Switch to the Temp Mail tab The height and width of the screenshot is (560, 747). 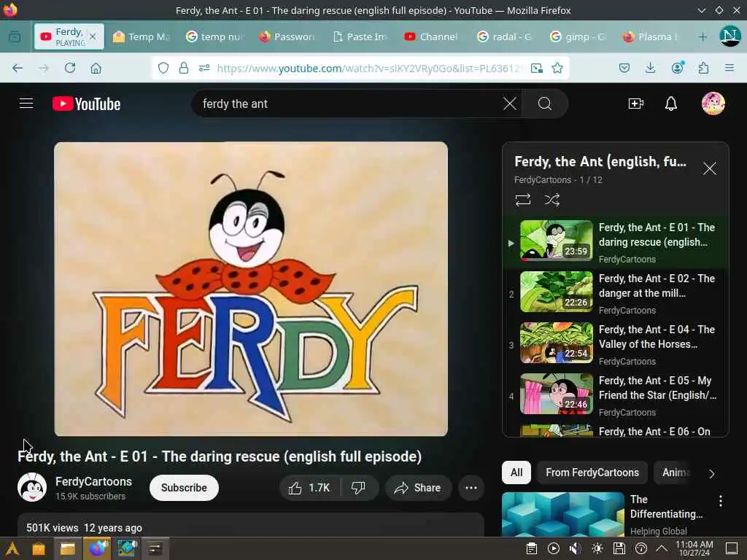[x=141, y=36]
